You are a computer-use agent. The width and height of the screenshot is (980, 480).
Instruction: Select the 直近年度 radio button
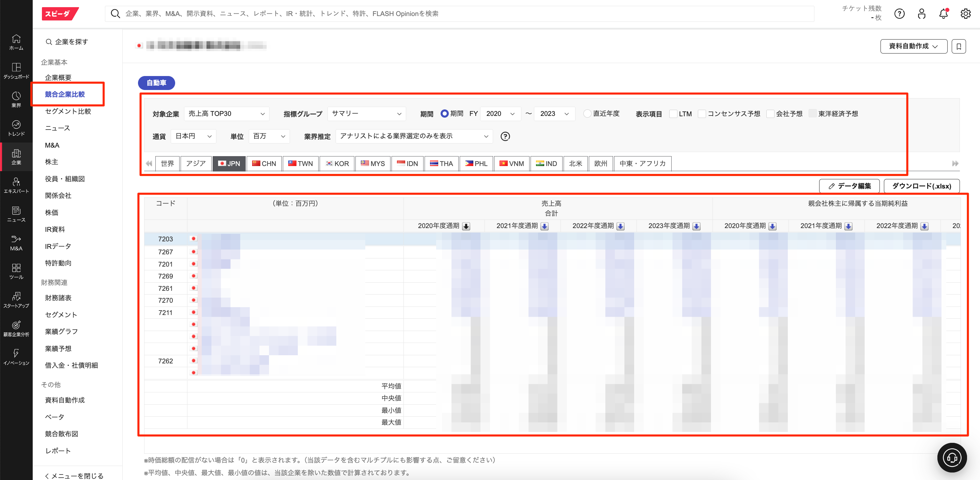587,114
